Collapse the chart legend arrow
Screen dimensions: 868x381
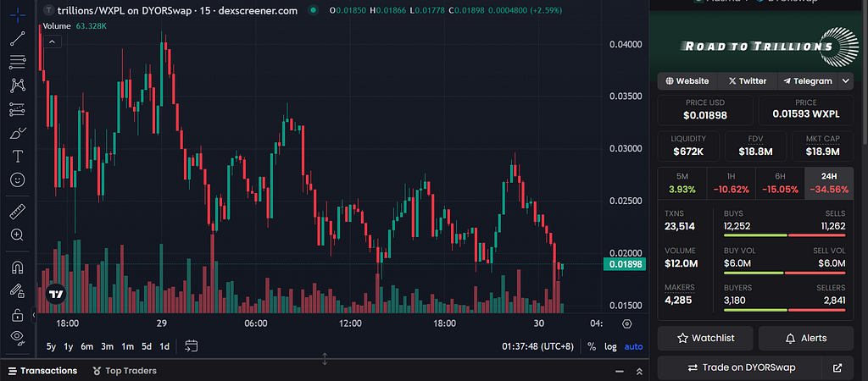52,41
